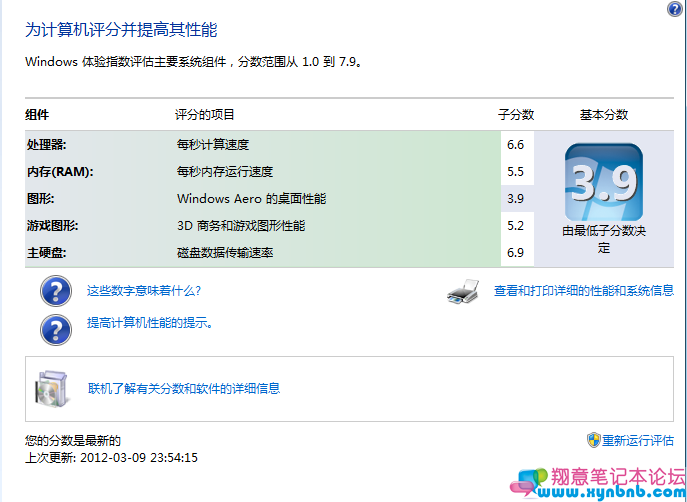Click the 基本分数 column header
Image resolution: width=687 pixels, height=502 pixels.
pyautogui.click(x=604, y=115)
